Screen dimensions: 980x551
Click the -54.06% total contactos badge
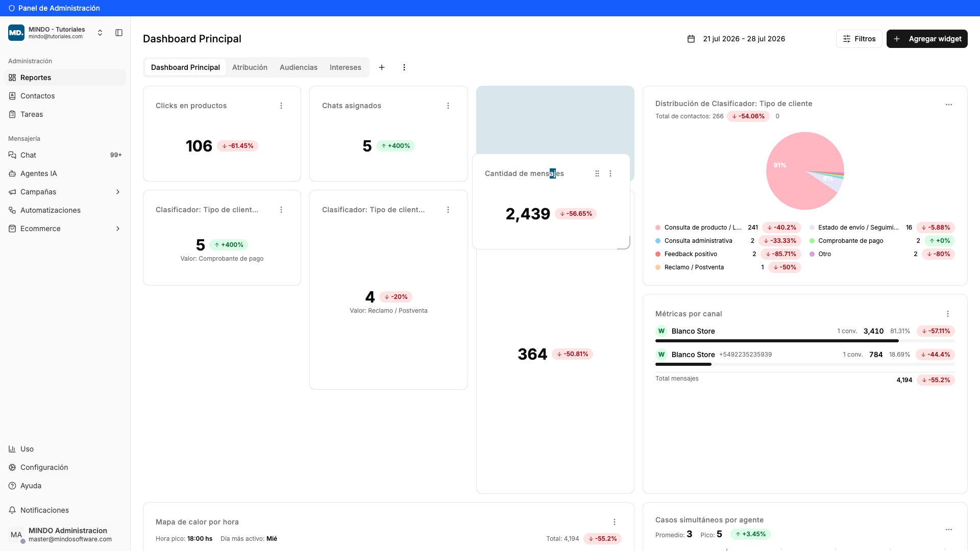[x=748, y=116]
